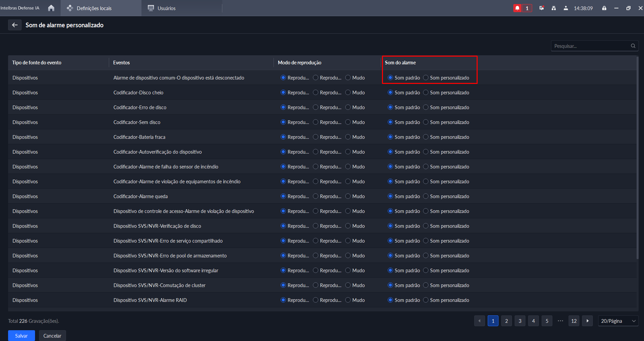Switch to the Usuários tab
This screenshot has width=644, height=341.
click(166, 8)
